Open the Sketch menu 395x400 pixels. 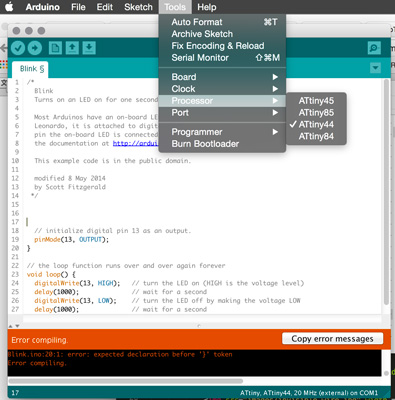(x=138, y=7)
